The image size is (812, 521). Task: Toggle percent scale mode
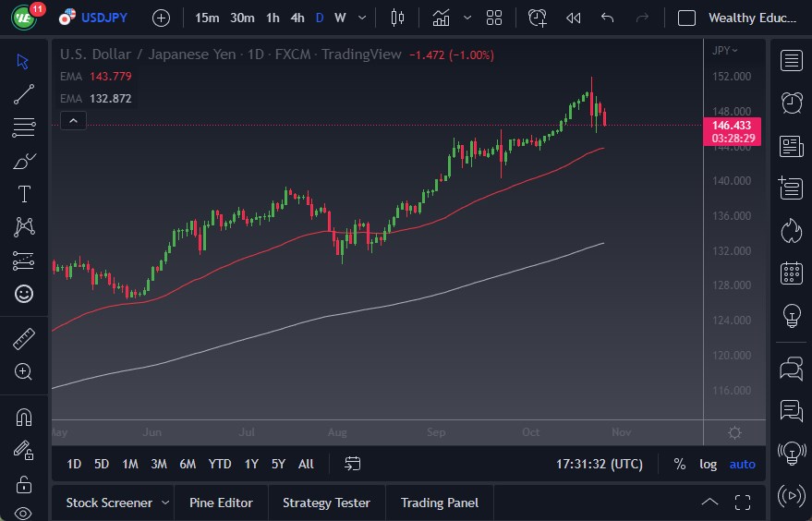click(680, 464)
